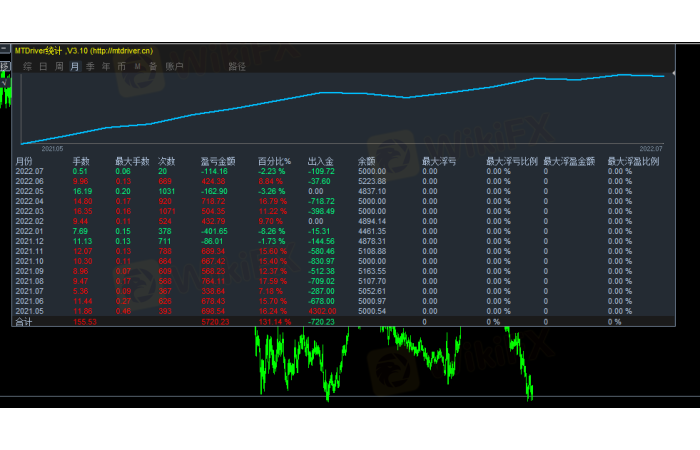Select the 2021.10 month row

[343, 261]
